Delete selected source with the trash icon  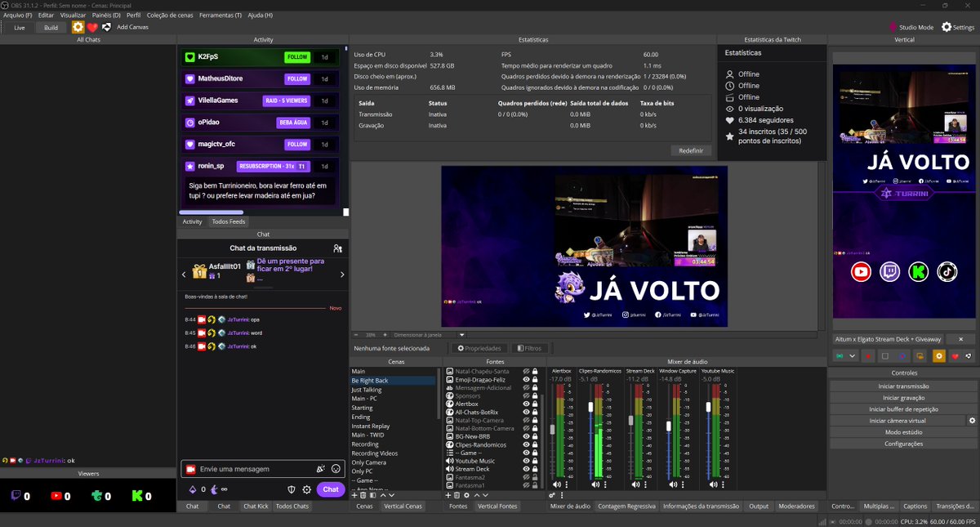pos(457,494)
